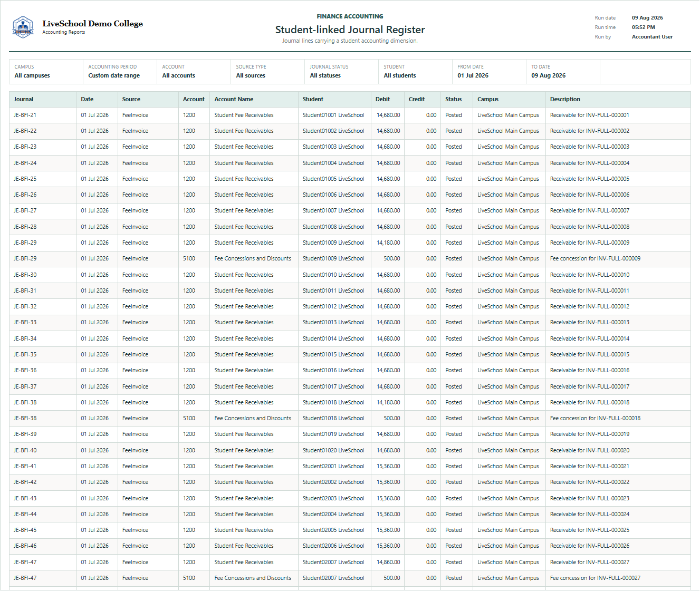Select journal entry JE-BFI-36
Screen dimensions: 700x591
click(x=25, y=370)
